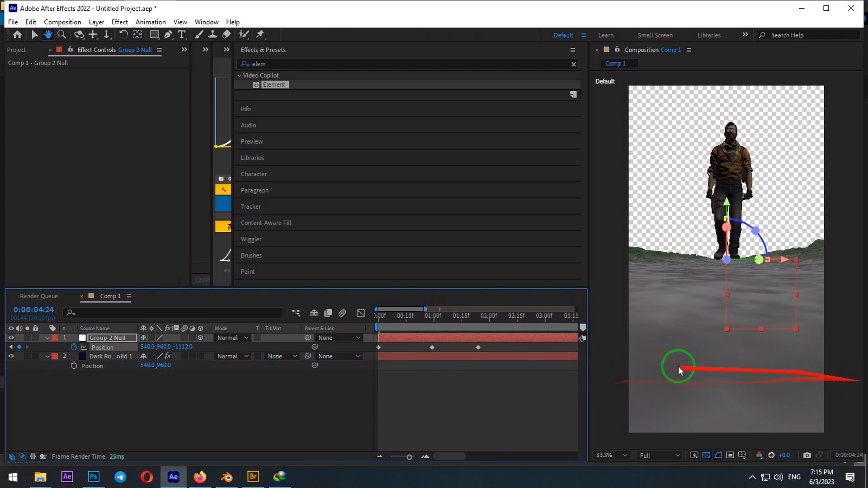Select the Hand tool

click(x=48, y=34)
